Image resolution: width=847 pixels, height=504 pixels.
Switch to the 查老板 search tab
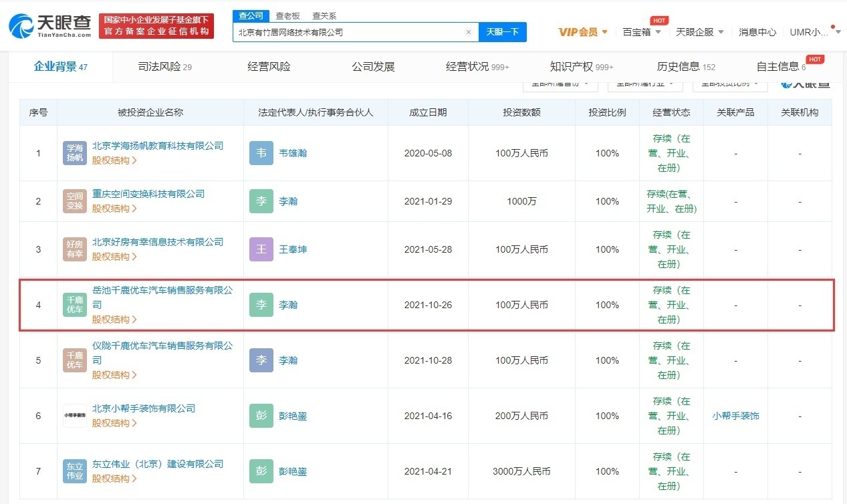(x=288, y=15)
